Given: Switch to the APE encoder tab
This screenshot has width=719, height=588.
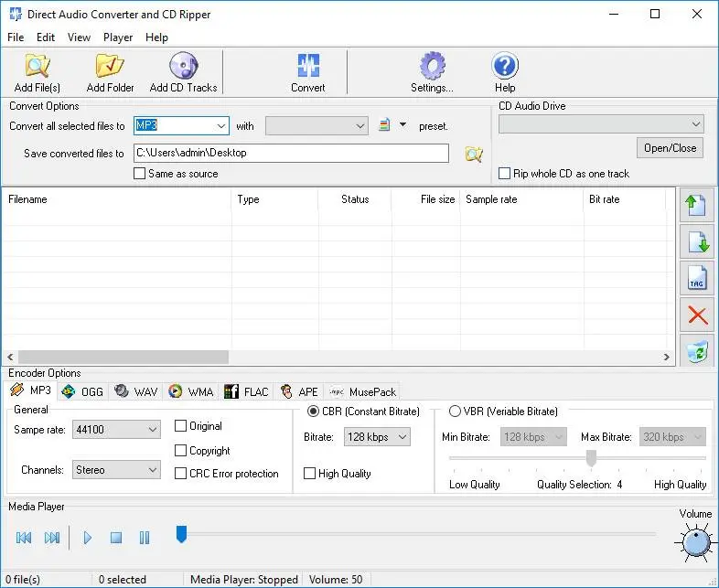Looking at the screenshot, I should coord(299,391).
